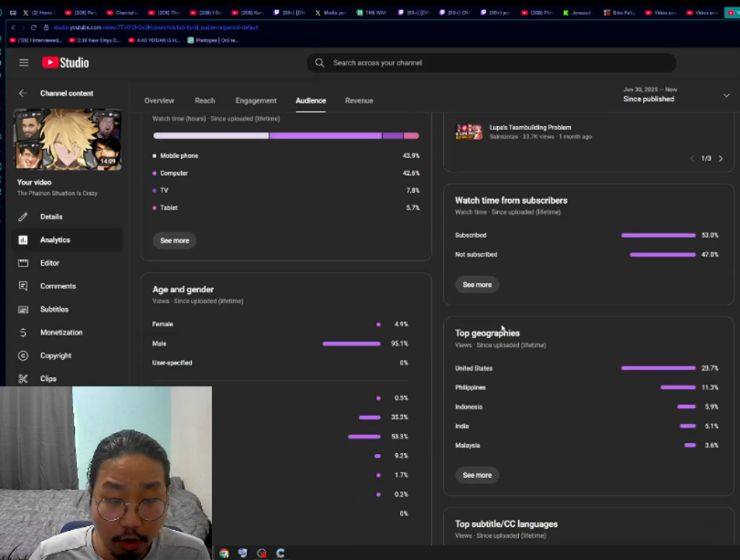Click the Female gender row label
The height and width of the screenshot is (560, 740).
click(x=163, y=324)
